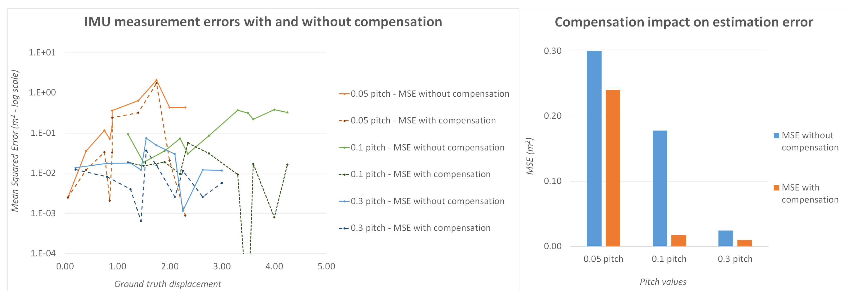Select the orange bar for 0.05 pitch

(613, 168)
